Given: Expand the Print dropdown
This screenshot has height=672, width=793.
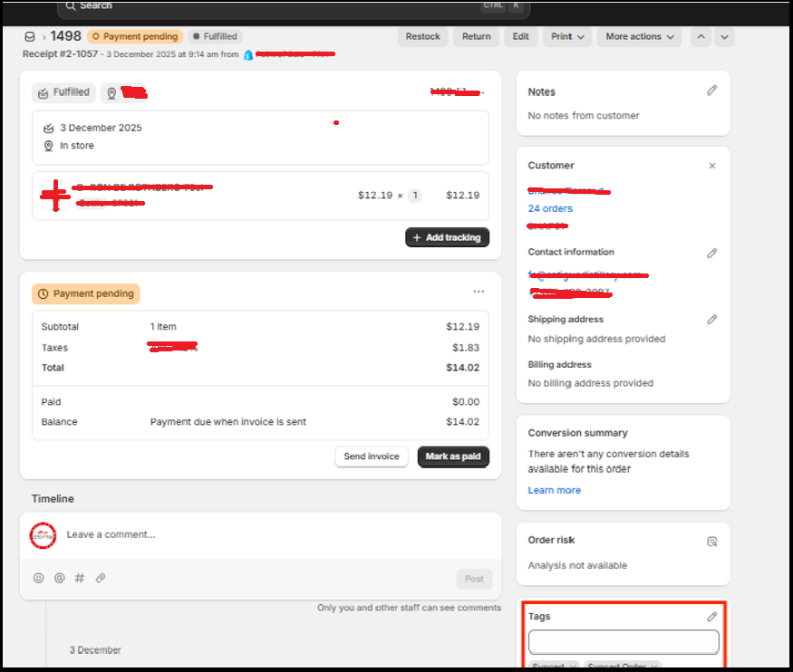Looking at the screenshot, I should coord(567,36).
